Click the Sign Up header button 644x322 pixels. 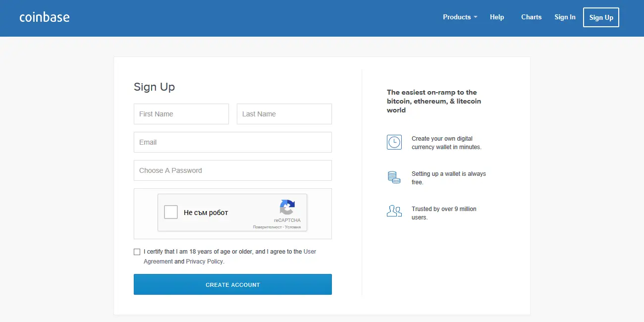click(601, 17)
